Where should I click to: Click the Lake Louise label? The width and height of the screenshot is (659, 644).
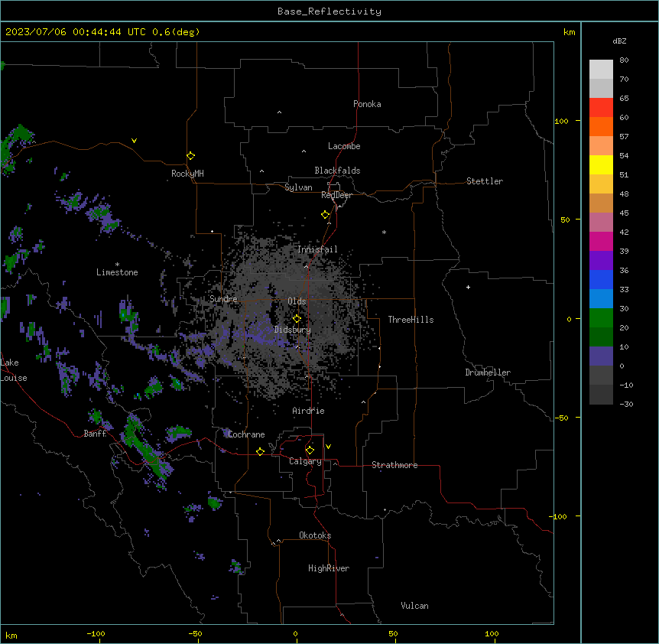tap(13, 370)
